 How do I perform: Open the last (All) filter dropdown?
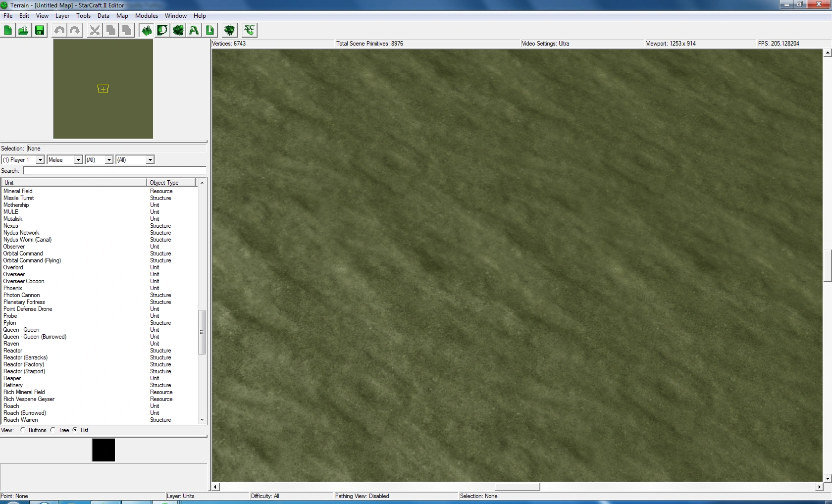click(x=150, y=160)
